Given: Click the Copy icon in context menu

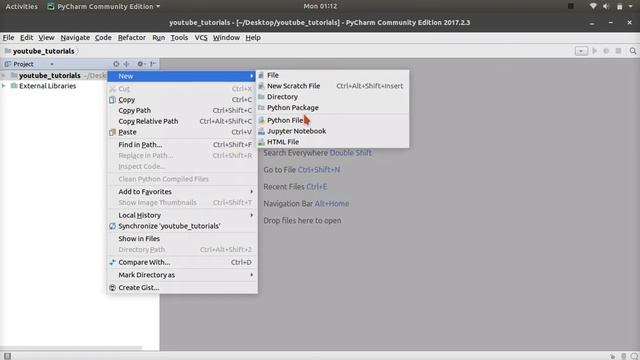Looking at the screenshot, I should pos(112,100).
